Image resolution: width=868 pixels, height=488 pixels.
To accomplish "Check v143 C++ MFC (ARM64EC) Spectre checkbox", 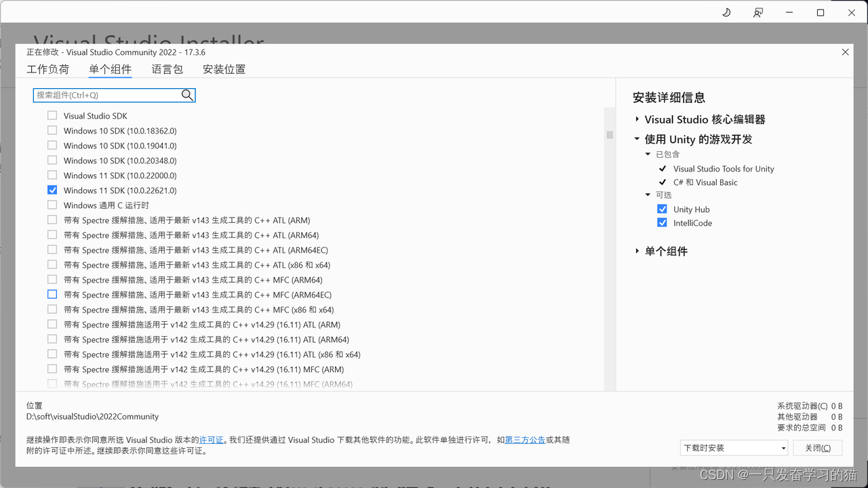I will point(52,294).
